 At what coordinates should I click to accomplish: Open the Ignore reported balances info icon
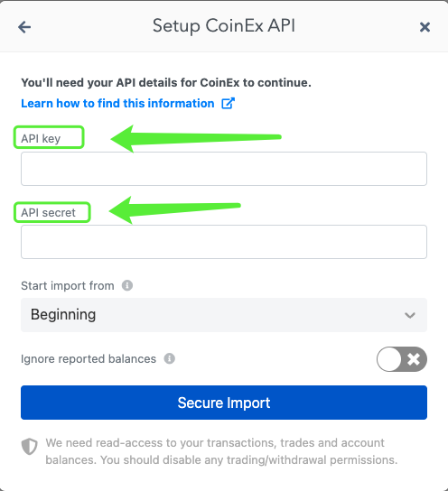[x=170, y=358]
